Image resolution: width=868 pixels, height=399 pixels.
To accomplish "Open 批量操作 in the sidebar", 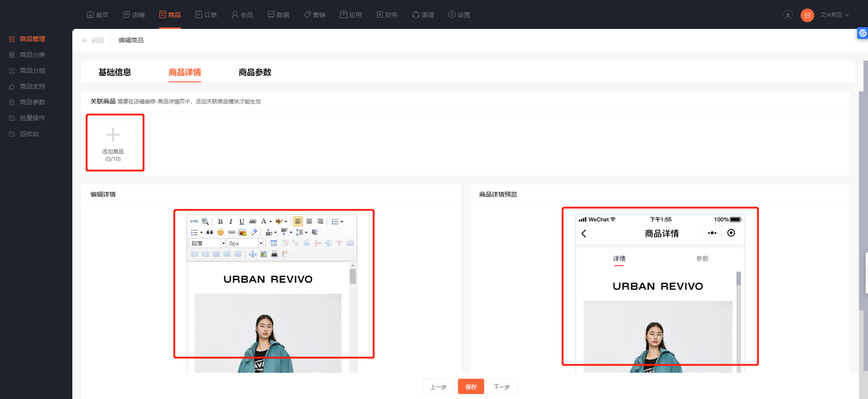I will click(32, 118).
